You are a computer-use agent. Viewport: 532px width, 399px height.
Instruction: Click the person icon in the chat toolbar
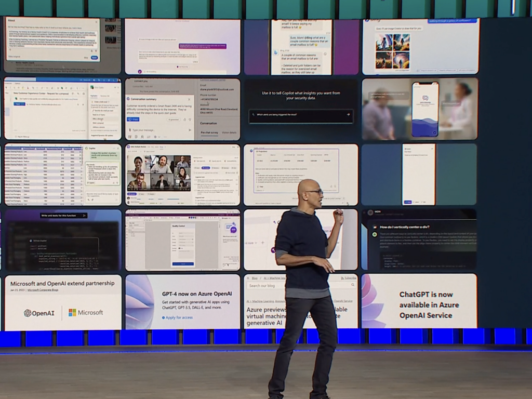(x=142, y=137)
